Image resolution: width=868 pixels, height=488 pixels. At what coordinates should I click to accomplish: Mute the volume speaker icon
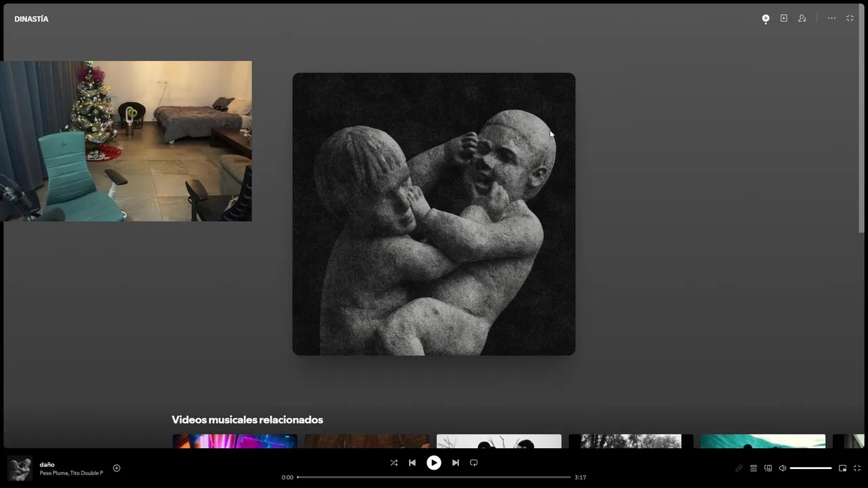[783, 468]
